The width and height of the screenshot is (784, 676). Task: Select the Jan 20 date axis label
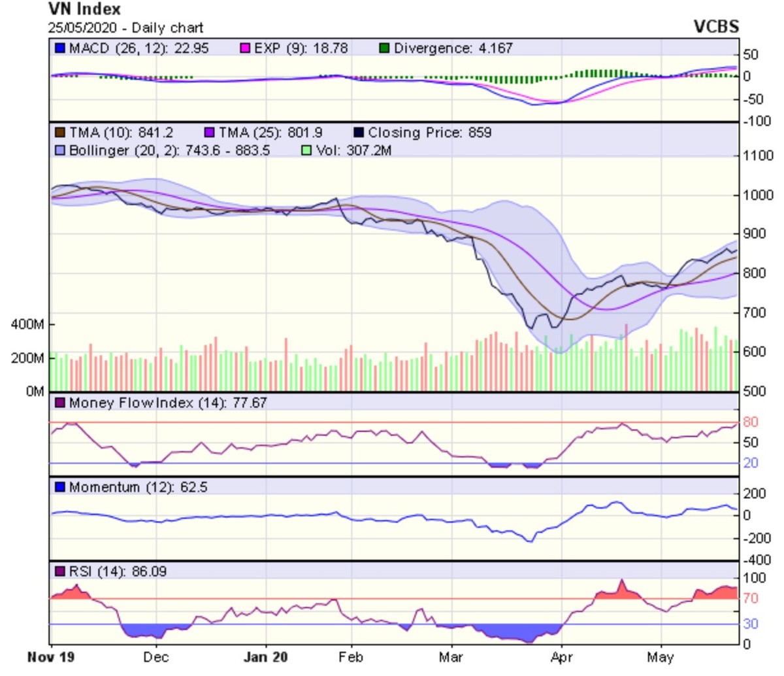[265, 657]
